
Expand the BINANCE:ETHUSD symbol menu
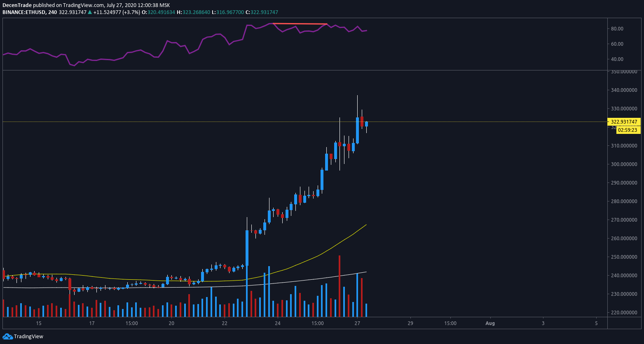pyautogui.click(x=25, y=13)
